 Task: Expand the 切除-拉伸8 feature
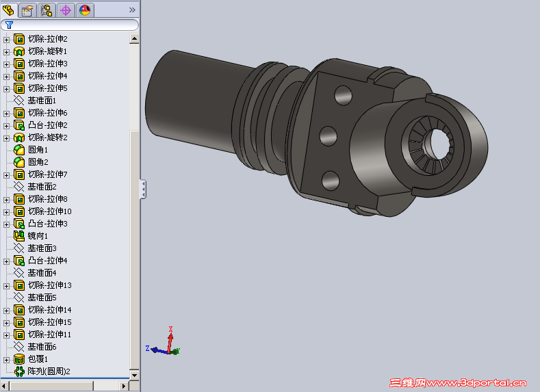[6, 200]
